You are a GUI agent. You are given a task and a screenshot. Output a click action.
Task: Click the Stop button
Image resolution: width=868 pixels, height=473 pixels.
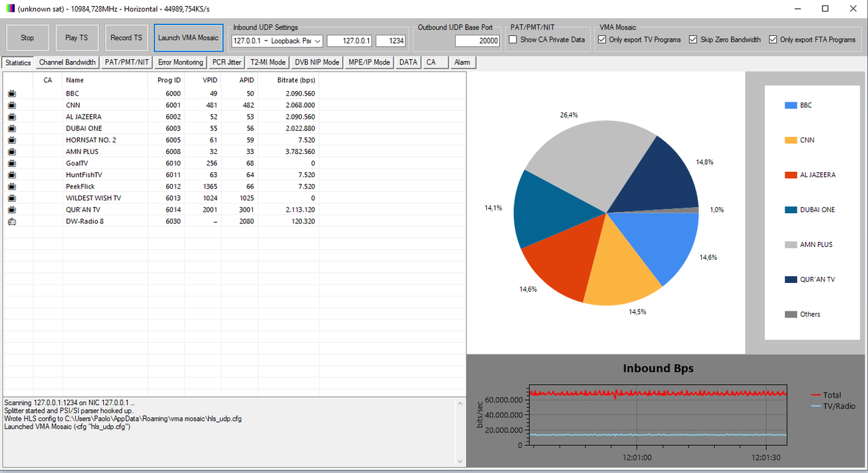tap(27, 38)
